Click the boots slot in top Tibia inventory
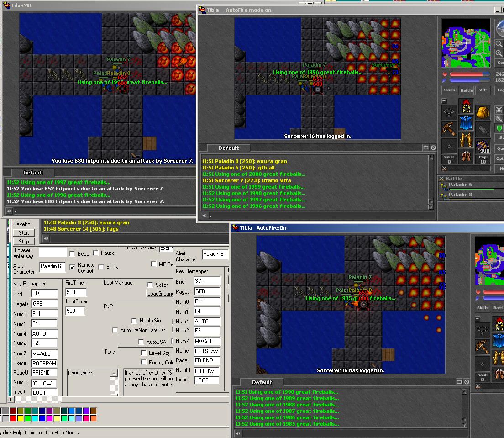The height and width of the screenshot is (438, 504). pos(466,157)
